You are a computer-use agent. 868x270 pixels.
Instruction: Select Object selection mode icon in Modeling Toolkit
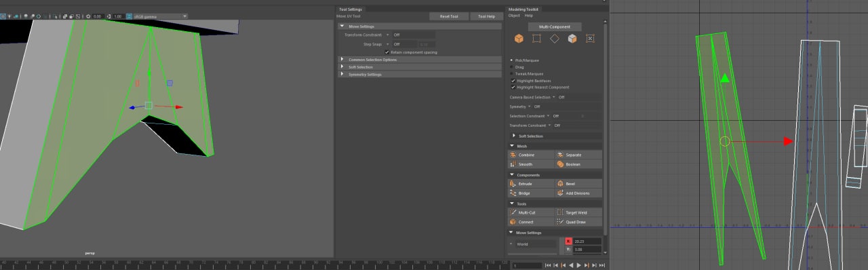click(519, 39)
